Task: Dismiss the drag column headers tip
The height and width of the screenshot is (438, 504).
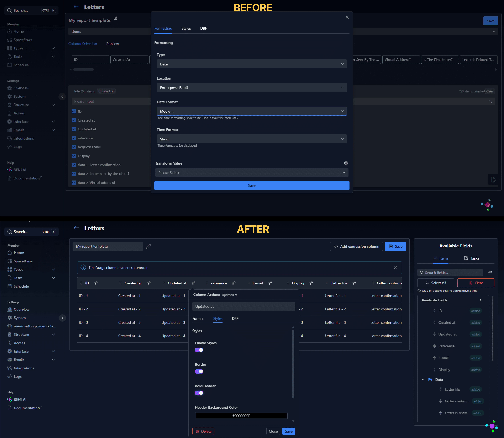Action: point(396,267)
